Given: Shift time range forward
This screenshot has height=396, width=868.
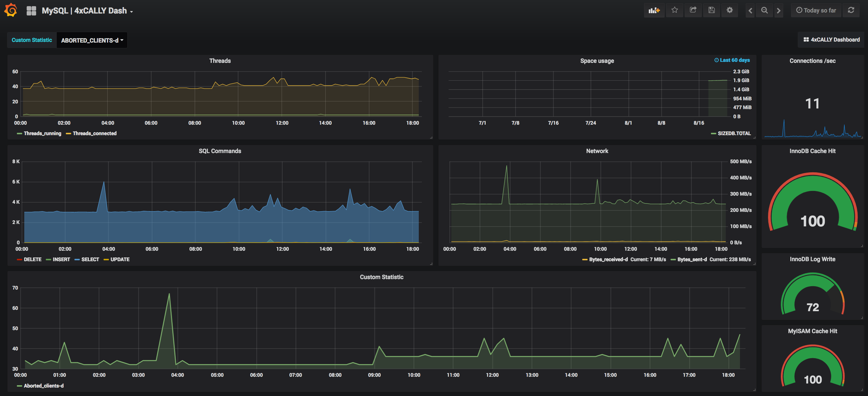Looking at the screenshot, I should click(x=779, y=10).
